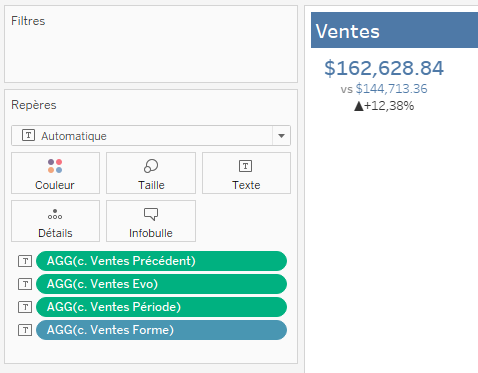
Task: Open the Automatique mark type combo box
Action: (x=151, y=136)
